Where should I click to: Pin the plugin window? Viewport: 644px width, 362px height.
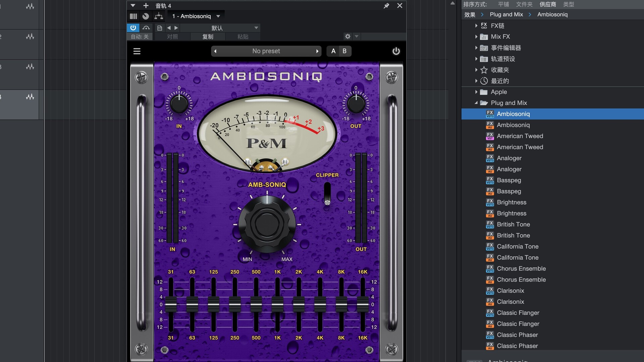click(x=386, y=6)
